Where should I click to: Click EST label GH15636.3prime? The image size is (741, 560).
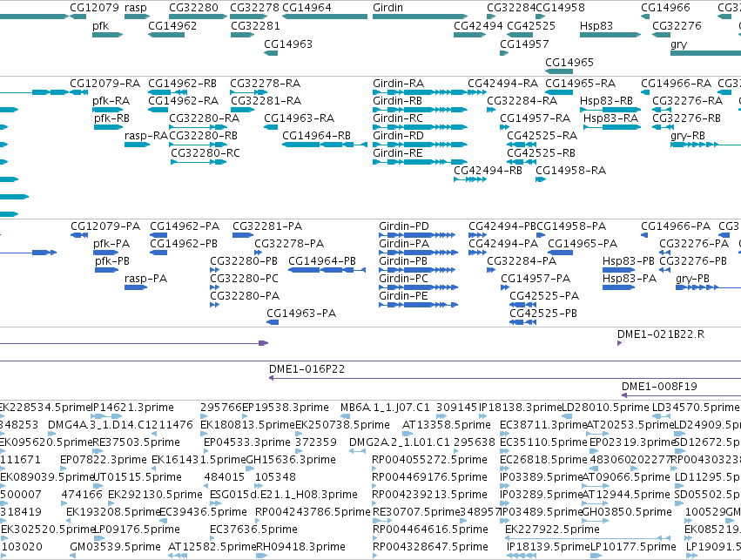pyautogui.click(x=291, y=459)
